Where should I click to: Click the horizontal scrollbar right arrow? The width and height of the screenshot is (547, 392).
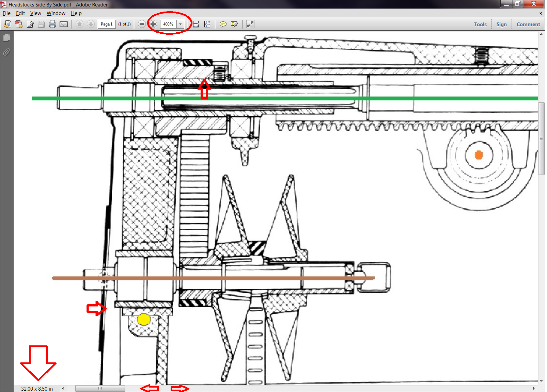click(534, 388)
